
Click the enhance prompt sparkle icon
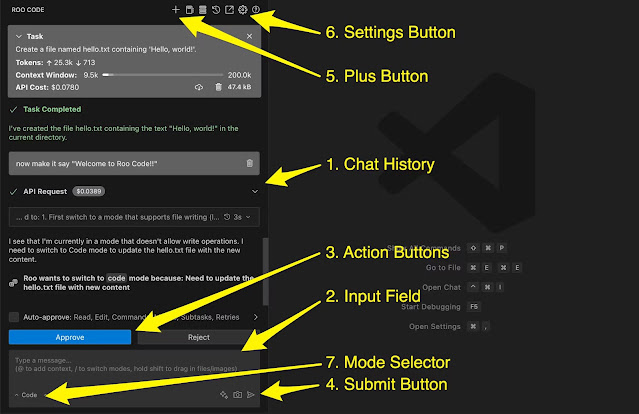[x=224, y=394]
